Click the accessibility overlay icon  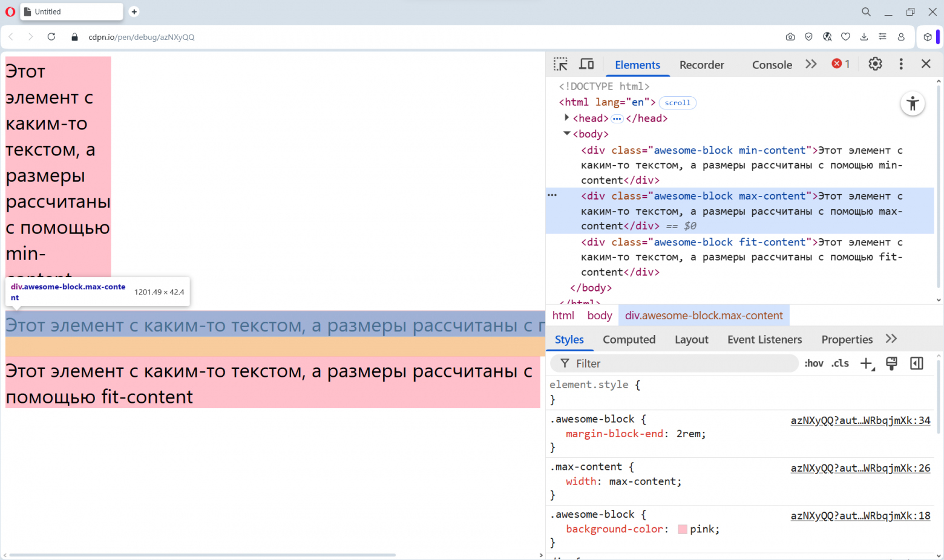coord(913,103)
